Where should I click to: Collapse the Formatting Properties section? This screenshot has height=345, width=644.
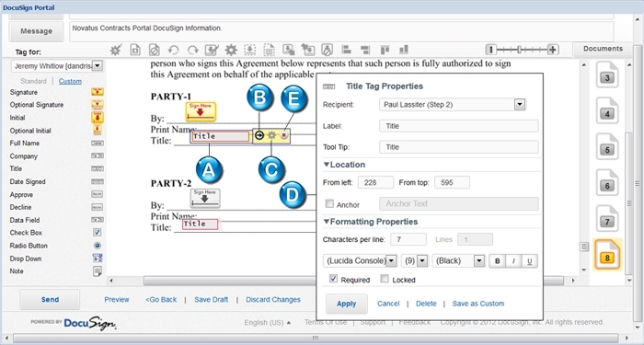click(326, 222)
